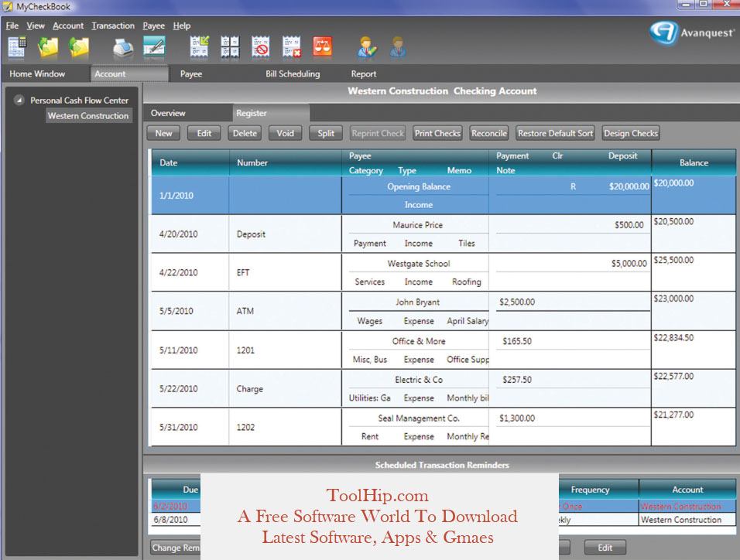740x560 pixels.
Task: Click the receipt icon with red X
Action: (x=292, y=47)
